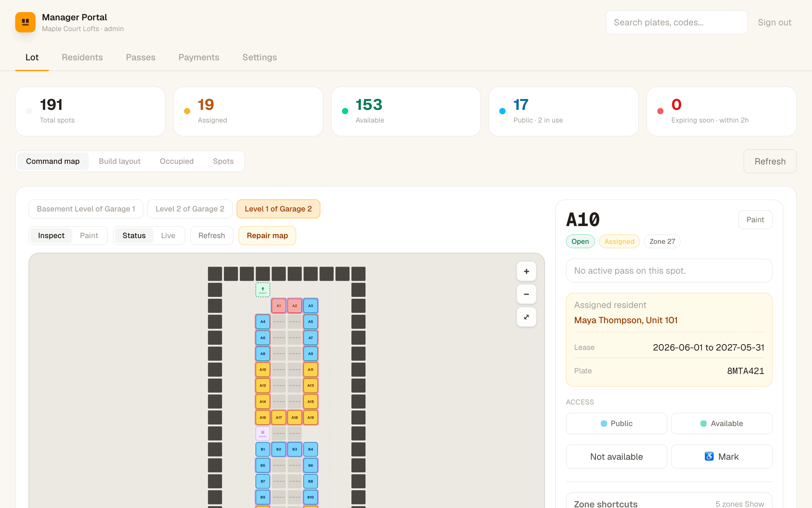Set map view to Live
This screenshot has width=812, height=508.
168,236
